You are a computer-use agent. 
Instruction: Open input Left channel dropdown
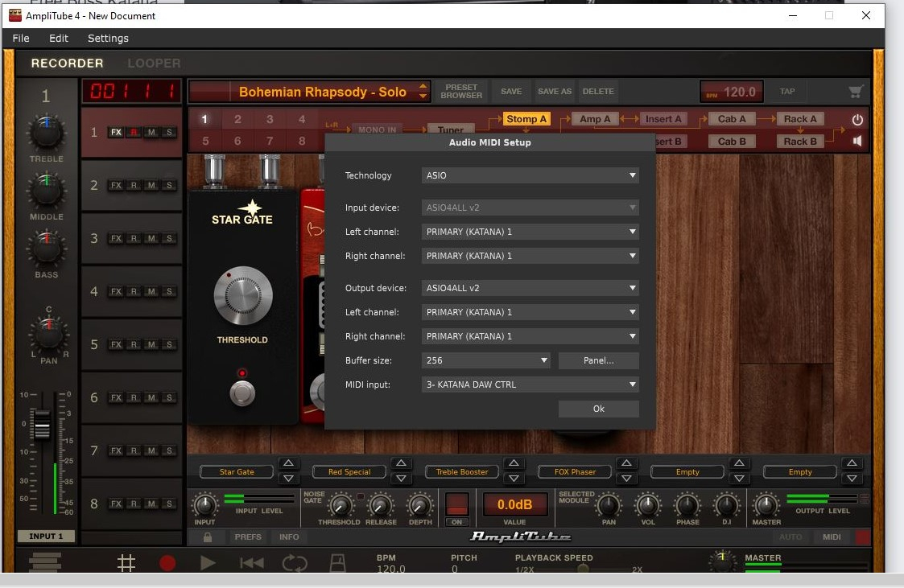pyautogui.click(x=530, y=232)
